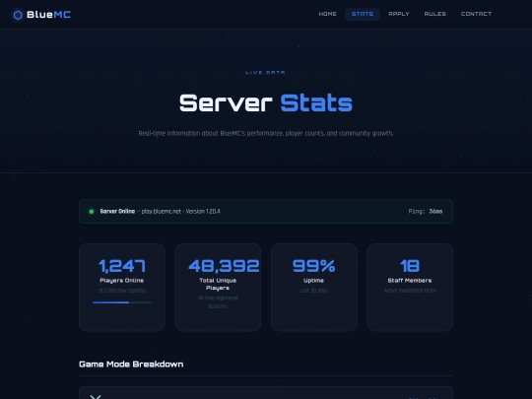Click the 18 Staff Members card
532x399 pixels.
410,287
